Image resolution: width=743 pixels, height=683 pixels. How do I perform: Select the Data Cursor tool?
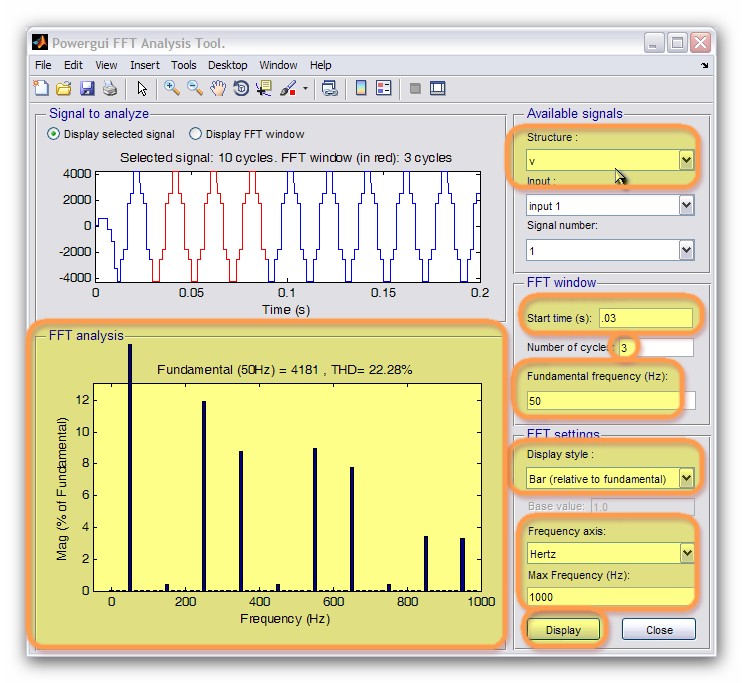[x=264, y=89]
